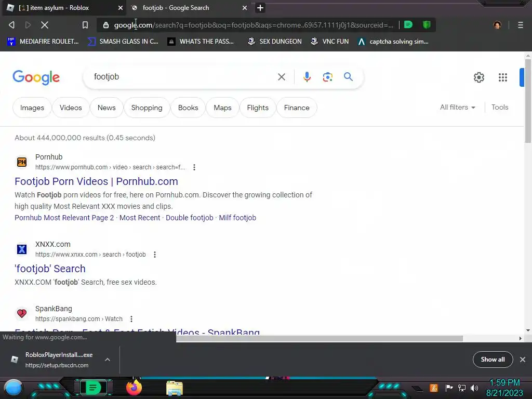532x399 pixels.
Task: Open the MEDIAFIRE ROULET... bookmark
Action: pyautogui.click(x=43, y=42)
